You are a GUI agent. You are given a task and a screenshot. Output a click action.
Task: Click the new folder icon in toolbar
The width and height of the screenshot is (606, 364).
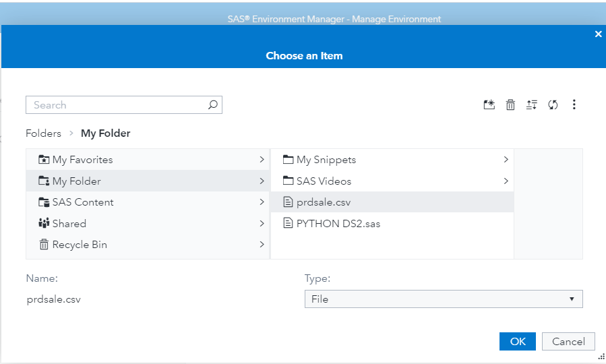489,104
